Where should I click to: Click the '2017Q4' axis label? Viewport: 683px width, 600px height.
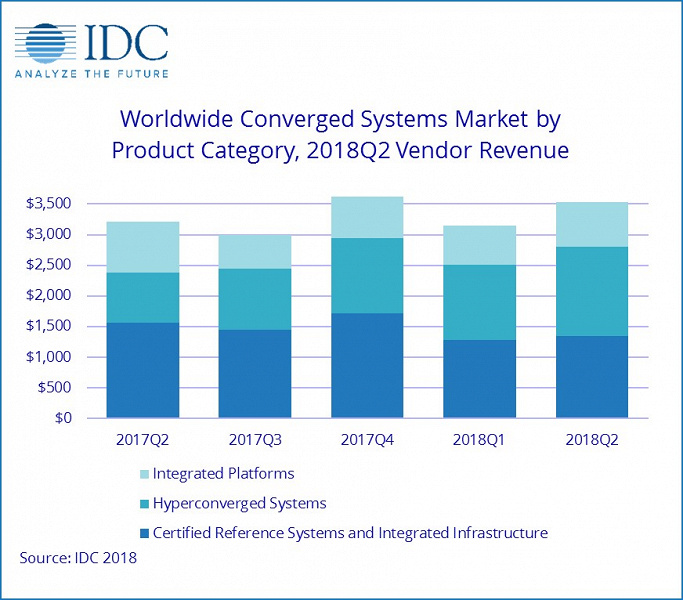click(x=367, y=440)
